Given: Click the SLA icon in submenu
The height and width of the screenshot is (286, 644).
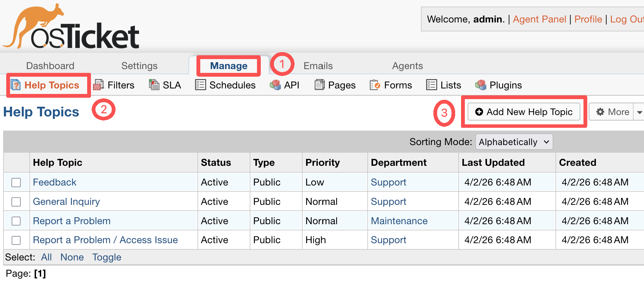Looking at the screenshot, I should point(154,85).
